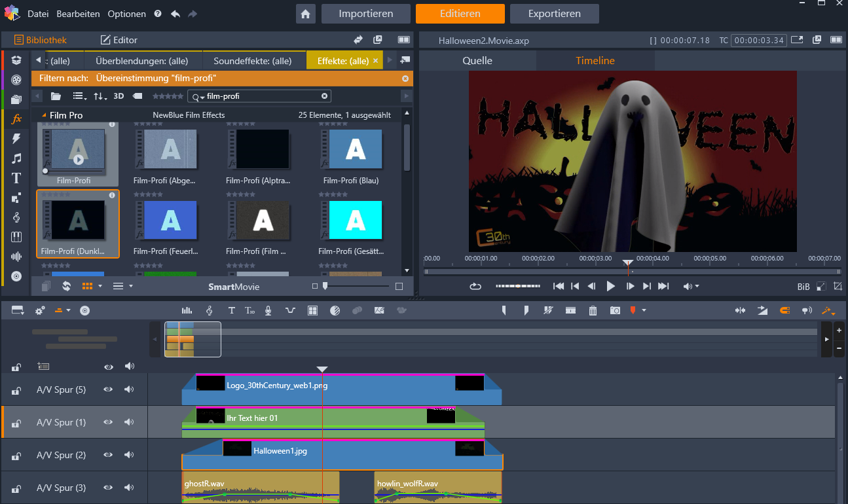Viewport: 848px width, 504px height.
Task: Click the camera snapshot icon in the timeline toolbar
Action: (x=615, y=310)
